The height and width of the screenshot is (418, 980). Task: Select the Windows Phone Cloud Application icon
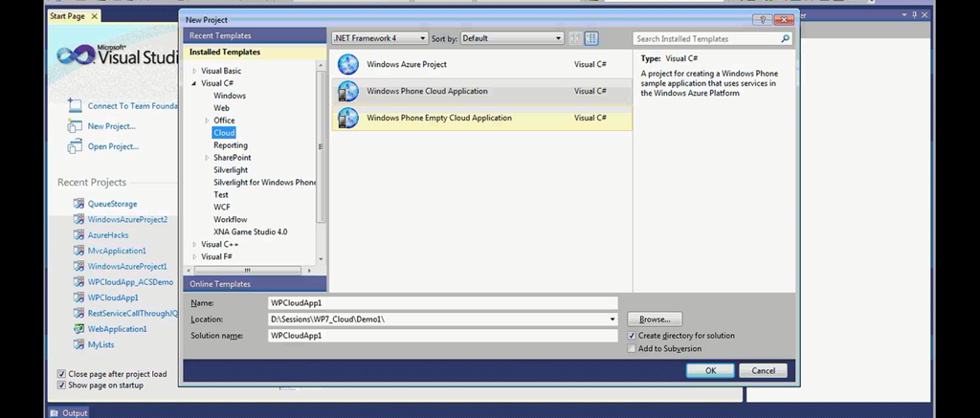[348, 91]
